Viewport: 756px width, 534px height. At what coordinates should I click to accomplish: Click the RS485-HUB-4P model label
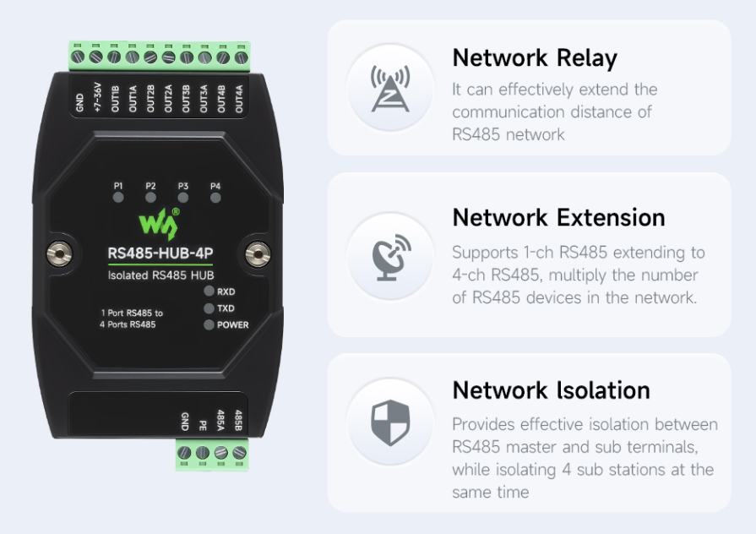click(160, 253)
